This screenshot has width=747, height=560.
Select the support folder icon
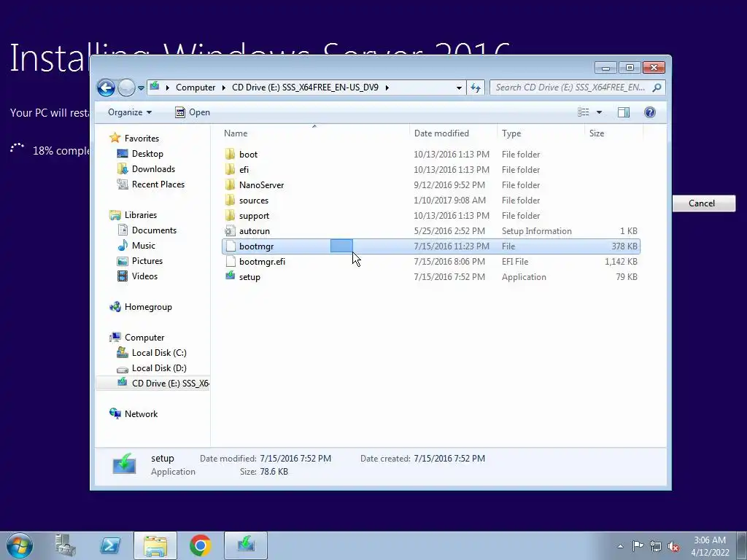click(x=230, y=216)
